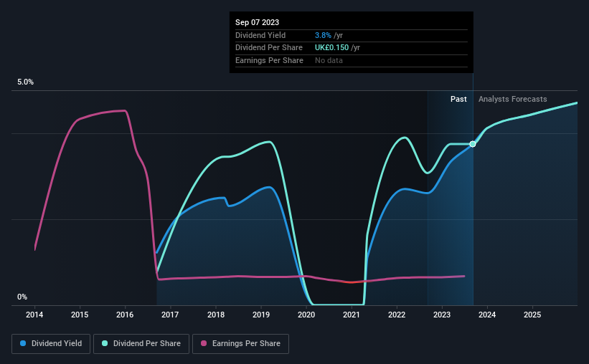
Task: Select the 2023 label on the x-axis
Action: pos(442,315)
